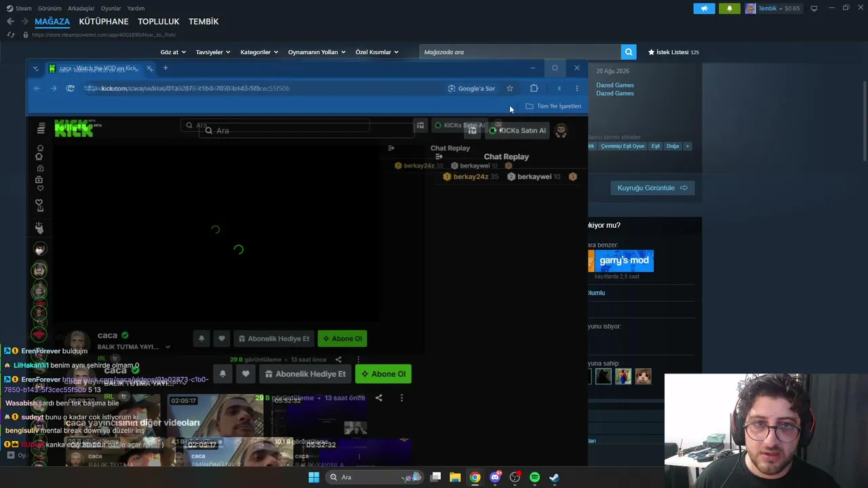Image resolution: width=868 pixels, height=488 pixels.
Task: Open the Oyunlar menu
Action: (x=111, y=8)
